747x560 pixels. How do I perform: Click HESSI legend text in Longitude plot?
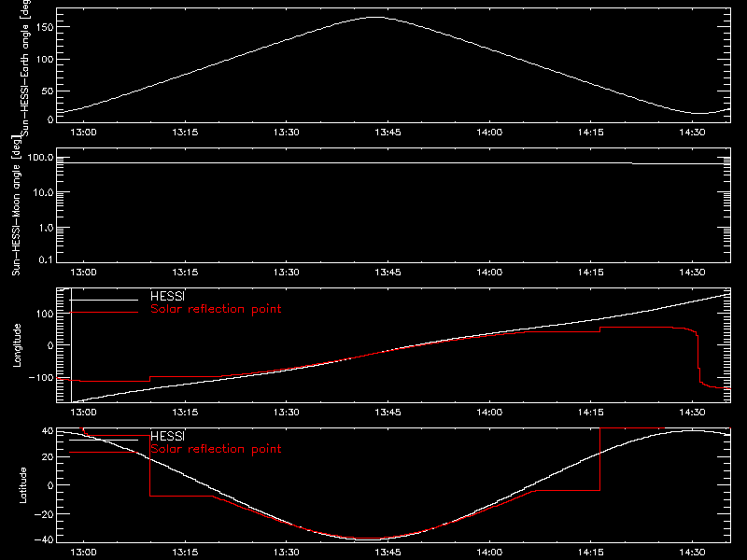167,296
